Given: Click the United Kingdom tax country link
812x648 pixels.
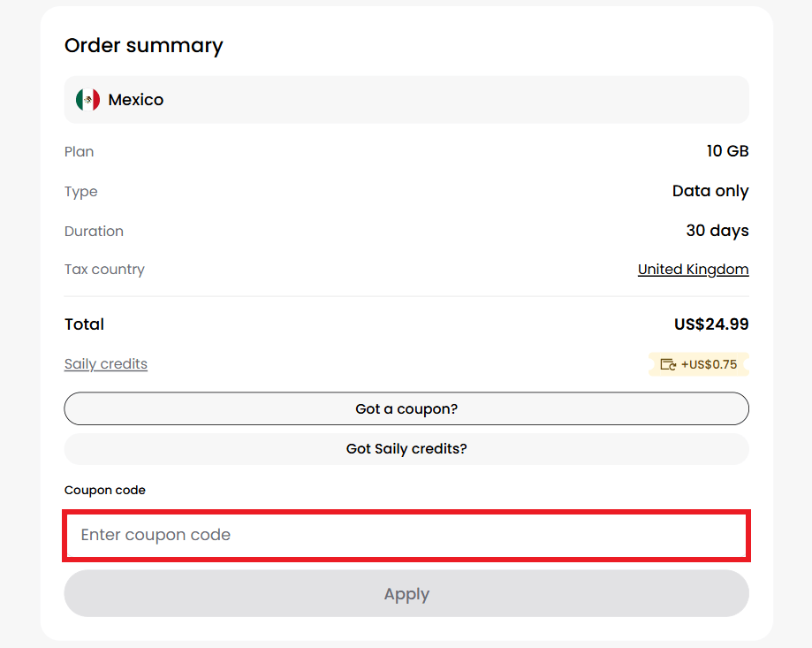Looking at the screenshot, I should click(x=693, y=269).
